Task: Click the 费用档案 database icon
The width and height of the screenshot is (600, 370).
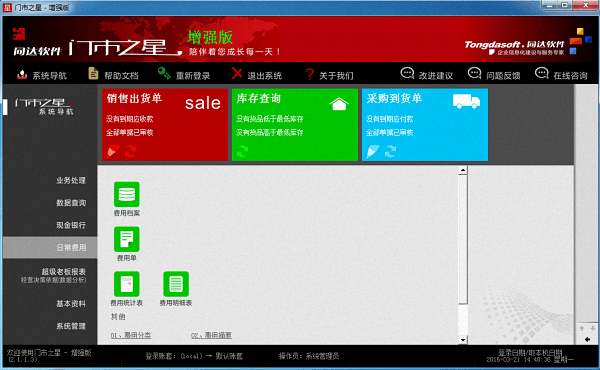Action: [127, 194]
